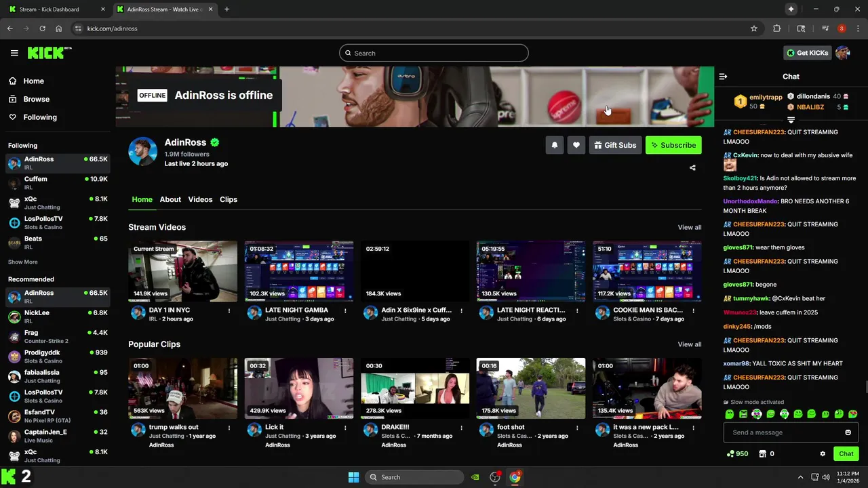Open options for Lick it clip
868x488 pixels.
(345, 428)
